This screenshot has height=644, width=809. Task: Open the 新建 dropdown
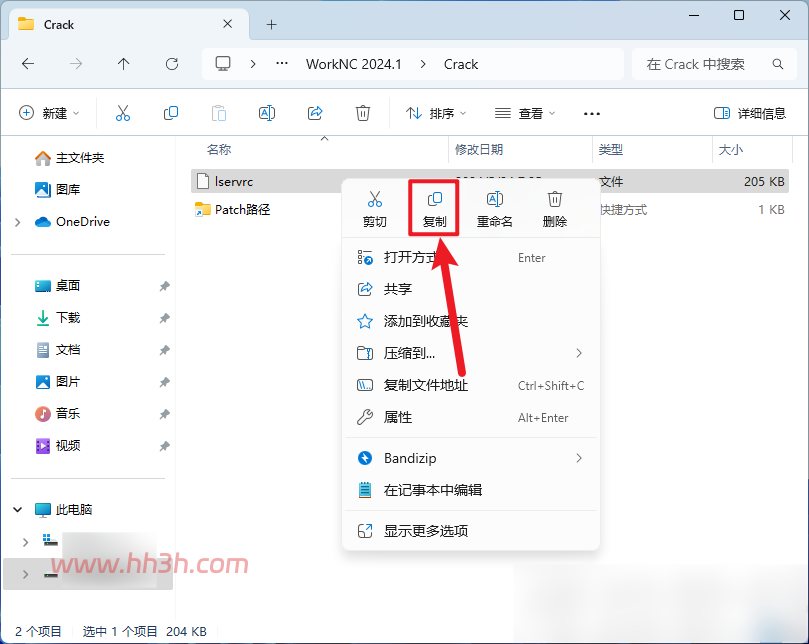coord(49,113)
